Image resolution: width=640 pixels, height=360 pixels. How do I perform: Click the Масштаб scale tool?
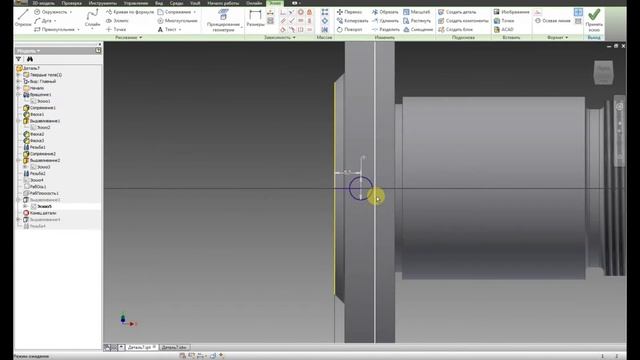pyautogui.click(x=416, y=12)
